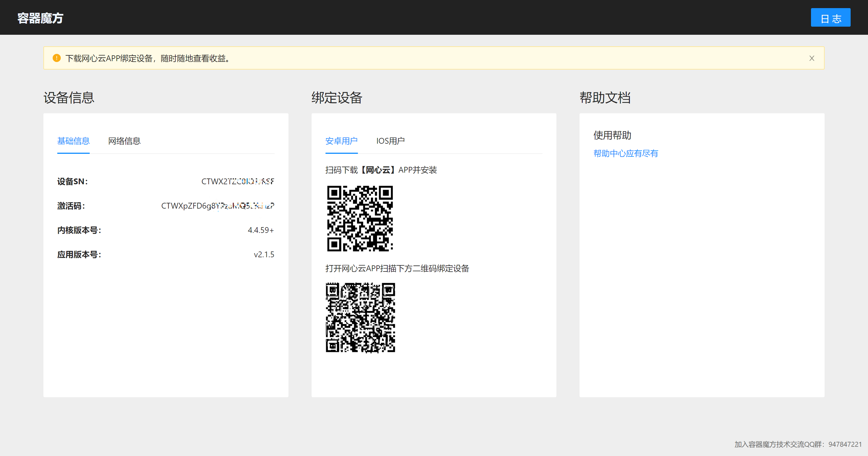Screen dimensions: 868x456
Task: Click the 使用帮助 heading
Action: click(x=612, y=135)
